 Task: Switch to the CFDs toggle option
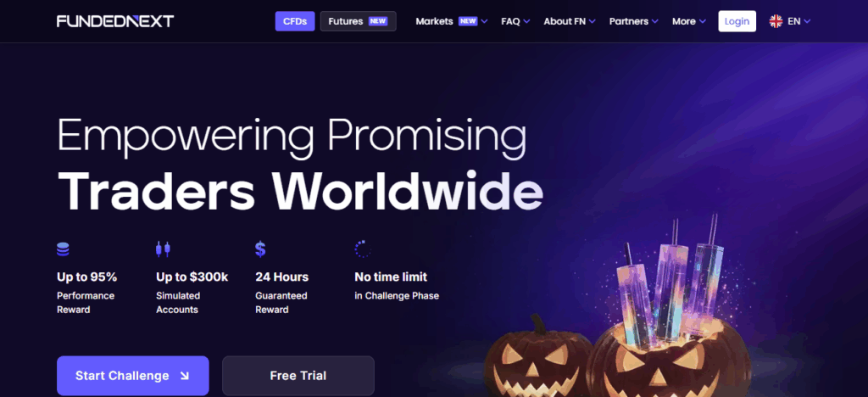pyautogui.click(x=295, y=21)
